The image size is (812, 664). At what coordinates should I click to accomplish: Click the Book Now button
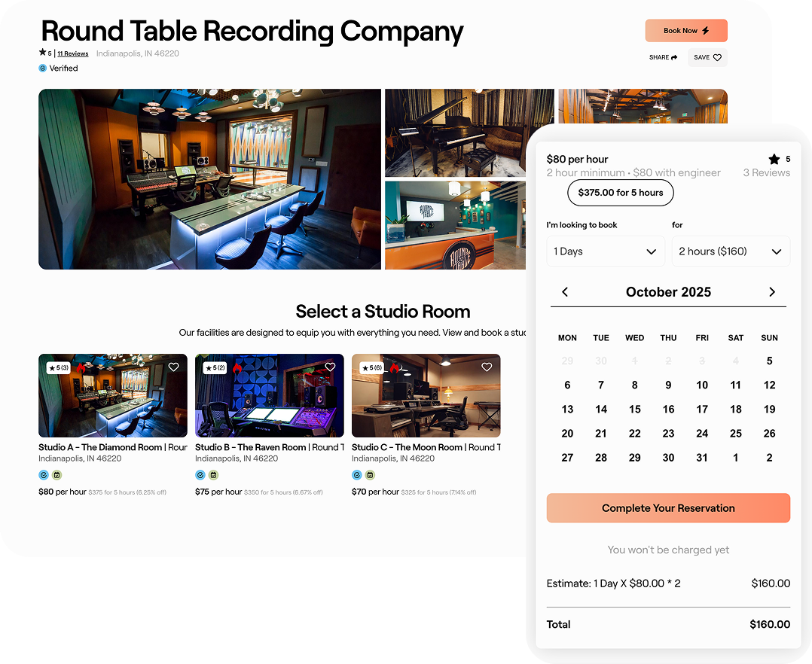[x=685, y=31]
